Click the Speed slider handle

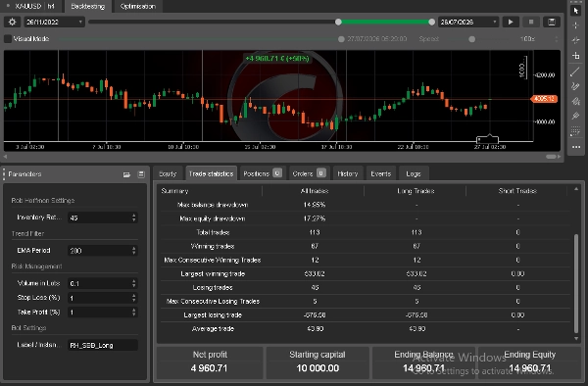pyautogui.click(x=472, y=39)
